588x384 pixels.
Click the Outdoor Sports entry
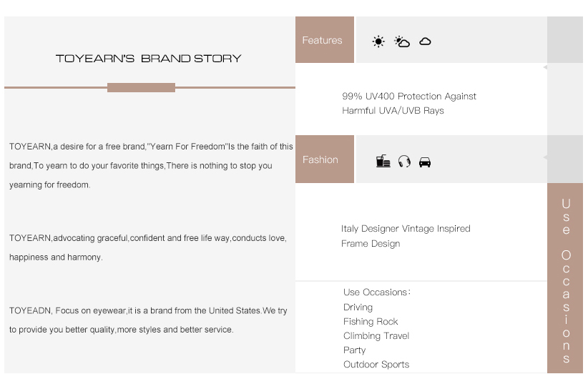click(x=376, y=364)
